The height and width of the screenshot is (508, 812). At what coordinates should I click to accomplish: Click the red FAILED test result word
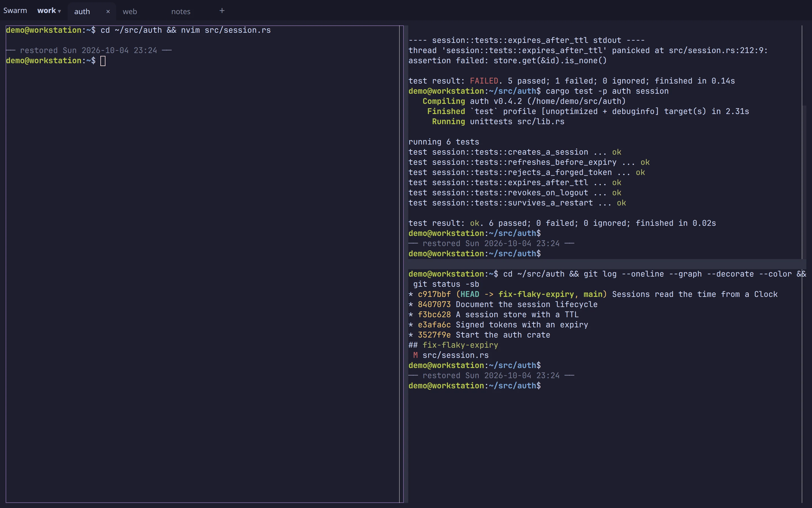(x=484, y=81)
